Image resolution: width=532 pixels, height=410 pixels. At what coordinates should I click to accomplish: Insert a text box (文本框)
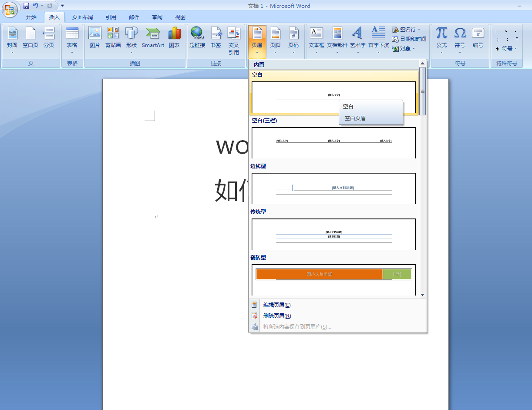(317, 40)
